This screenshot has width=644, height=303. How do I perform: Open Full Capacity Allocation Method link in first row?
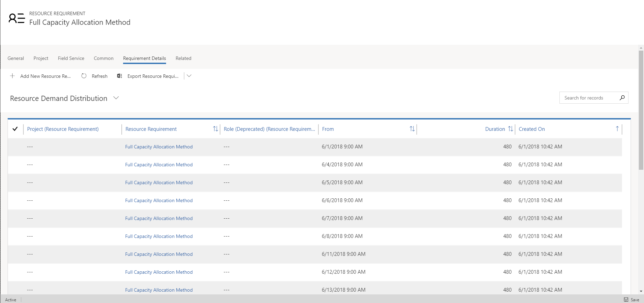[x=159, y=147]
